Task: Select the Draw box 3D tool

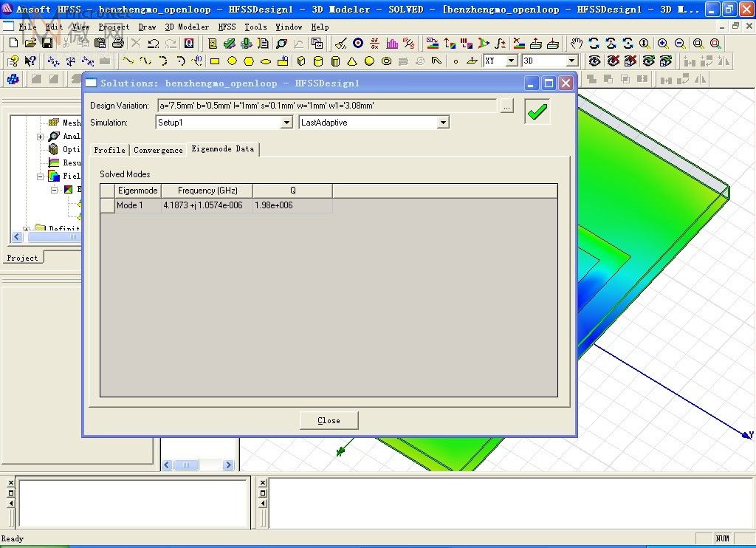Action: [301, 61]
